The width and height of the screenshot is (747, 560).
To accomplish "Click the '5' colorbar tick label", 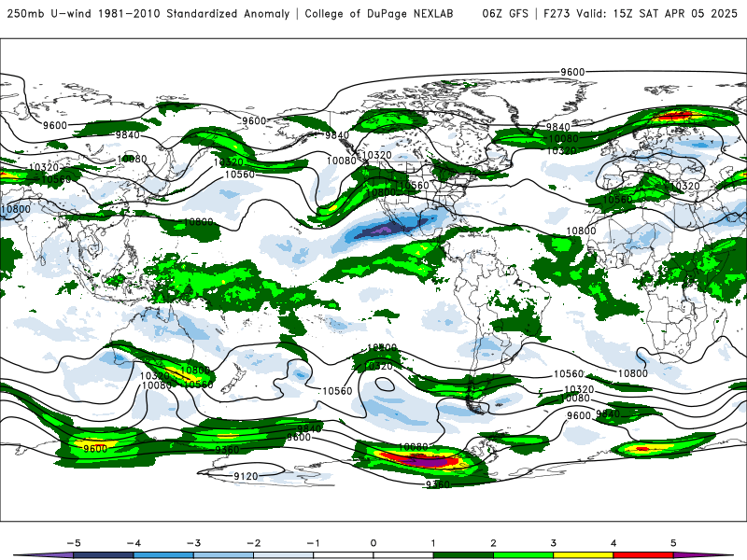I will pyautogui.click(x=673, y=543).
